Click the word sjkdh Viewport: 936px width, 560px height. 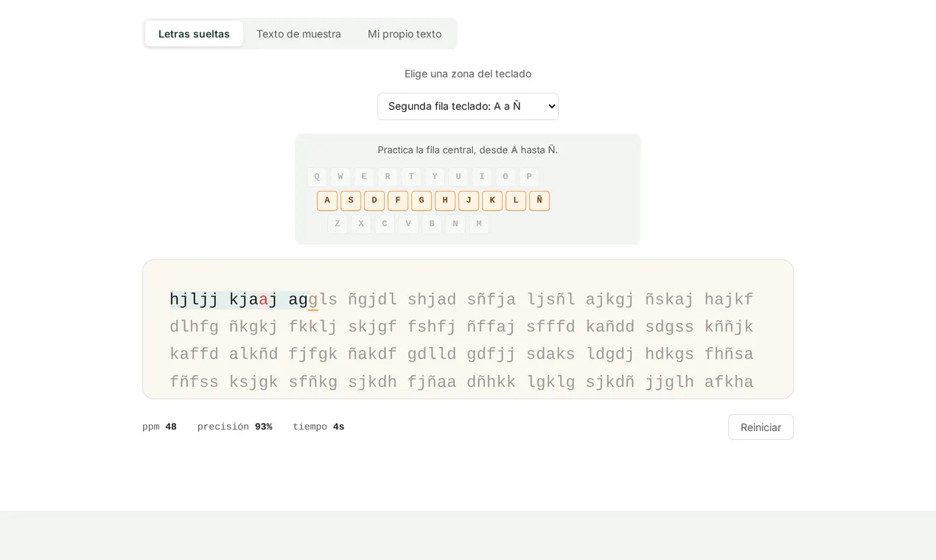372,382
